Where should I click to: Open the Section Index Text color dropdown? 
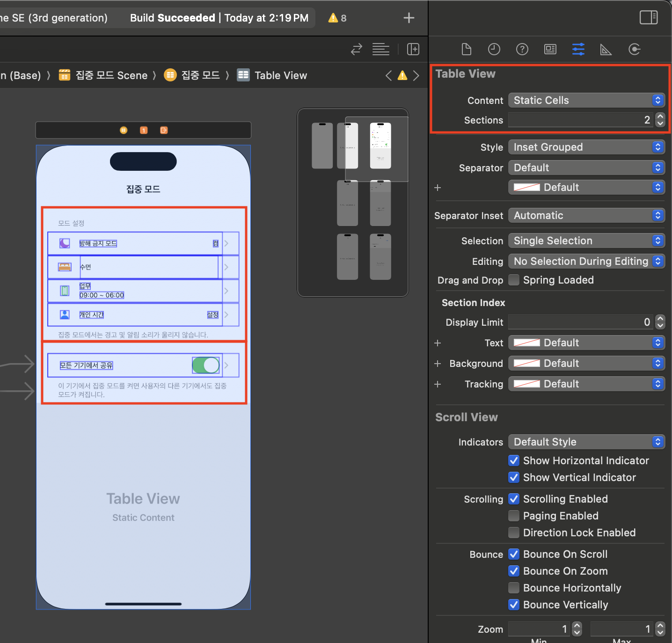click(586, 343)
